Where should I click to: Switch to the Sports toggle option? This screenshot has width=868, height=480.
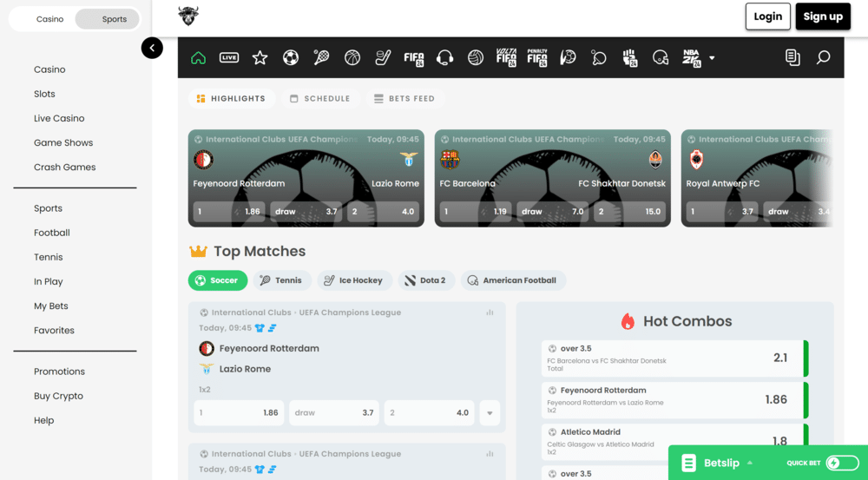[x=108, y=19]
